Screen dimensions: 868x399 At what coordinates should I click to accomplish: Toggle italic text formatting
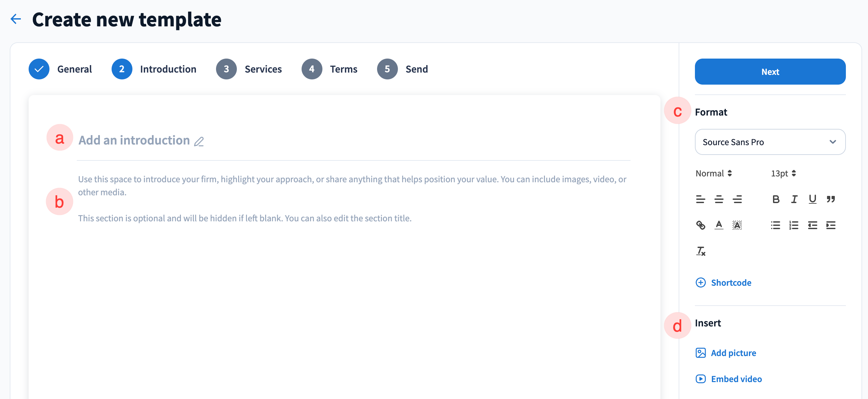794,199
